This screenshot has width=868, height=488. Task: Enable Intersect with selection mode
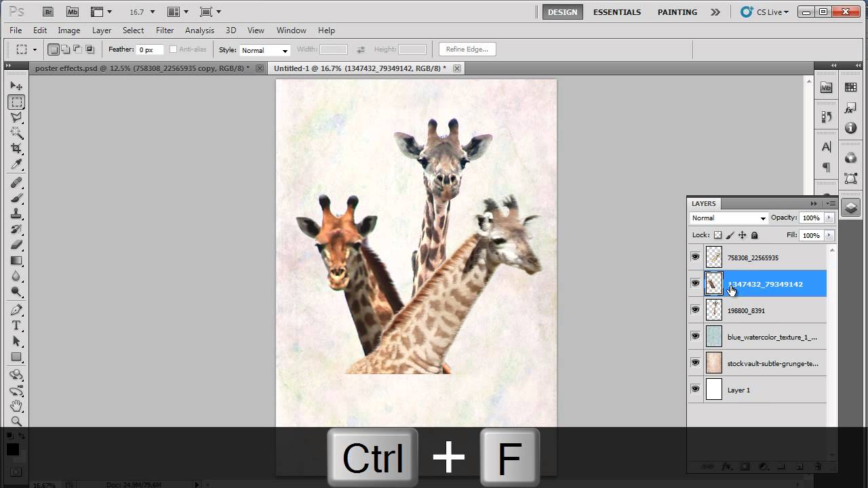(90, 49)
